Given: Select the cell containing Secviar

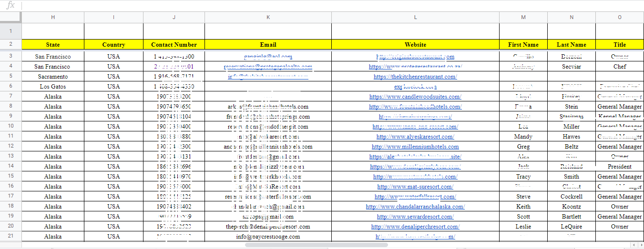Looking at the screenshot, I should pos(572,67).
